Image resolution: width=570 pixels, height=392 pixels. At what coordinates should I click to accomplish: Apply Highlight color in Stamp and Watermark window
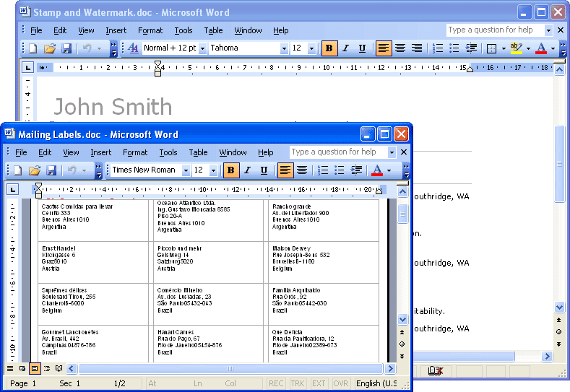click(x=517, y=48)
